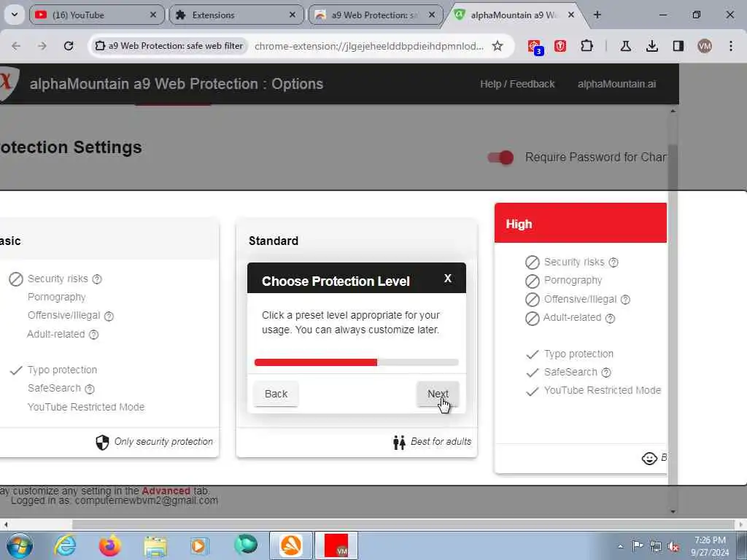Open the Advanced tab link in footer text

click(166, 491)
